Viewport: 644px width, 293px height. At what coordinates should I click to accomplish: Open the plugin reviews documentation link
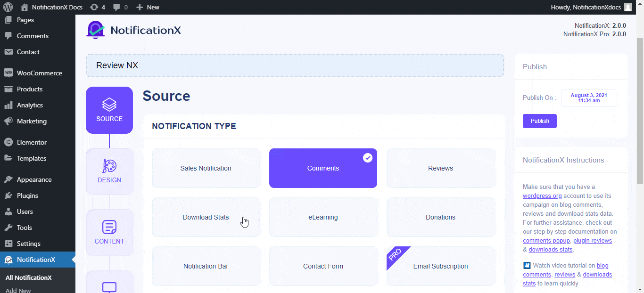(593, 241)
